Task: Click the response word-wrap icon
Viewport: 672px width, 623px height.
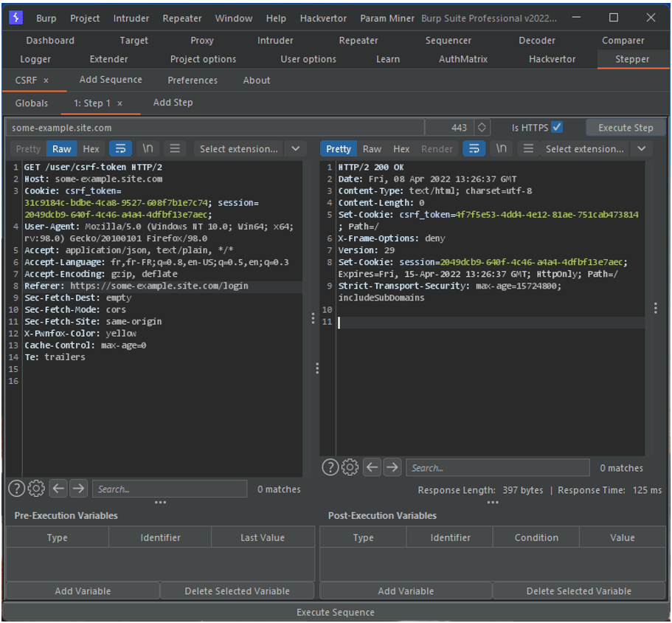Action: click(474, 148)
